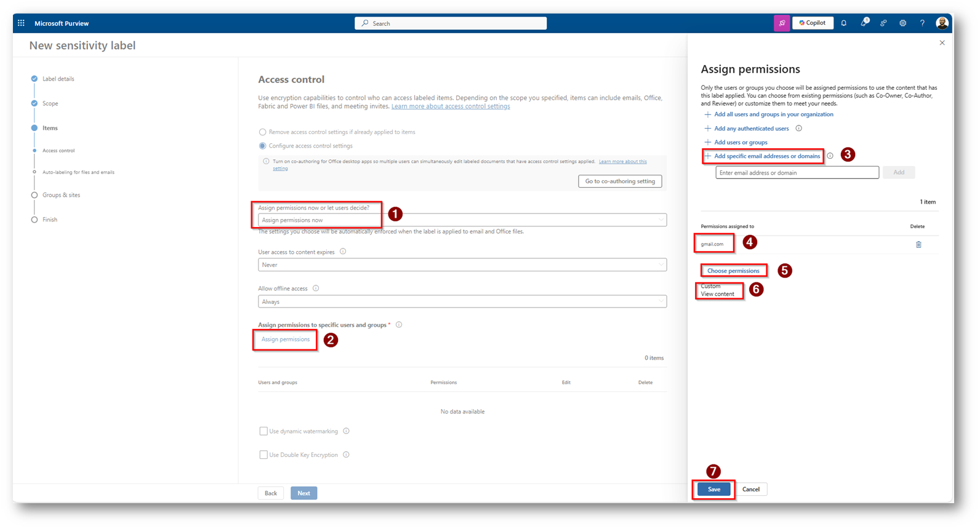The image size is (980, 529).
Task: Click Add all users and groups in organization
Action: pyautogui.click(x=774, y=114)
